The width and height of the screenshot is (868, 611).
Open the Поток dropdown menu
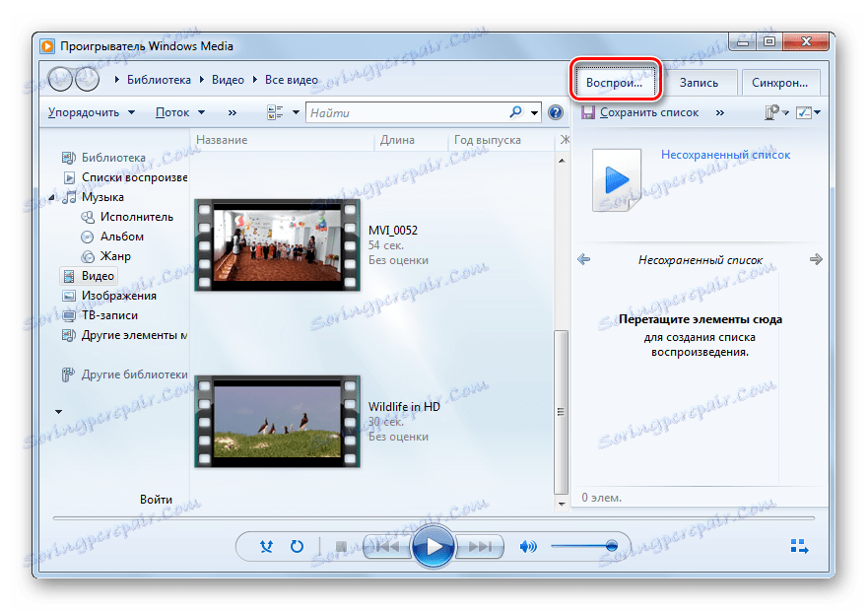click(180, 112)
